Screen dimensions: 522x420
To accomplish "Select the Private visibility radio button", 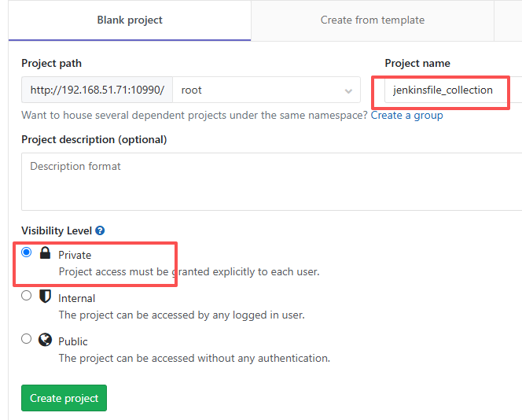I will click(x=26, y=252).
